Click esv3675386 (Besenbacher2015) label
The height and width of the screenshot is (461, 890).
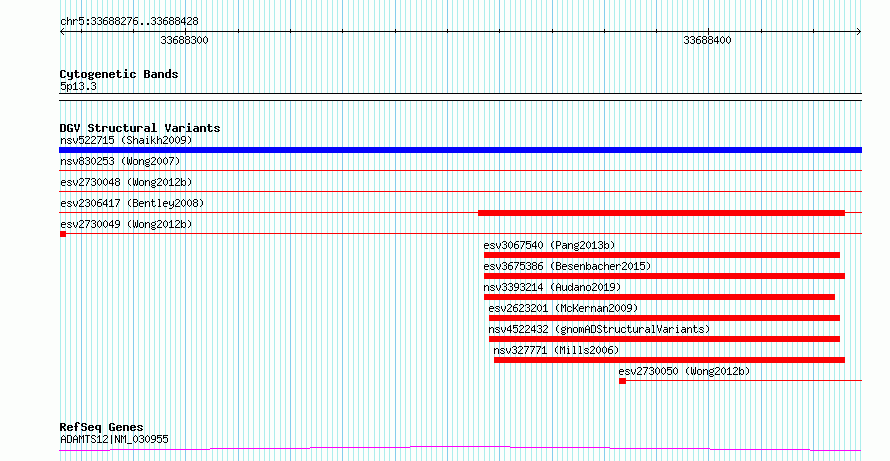click(567, 266)
